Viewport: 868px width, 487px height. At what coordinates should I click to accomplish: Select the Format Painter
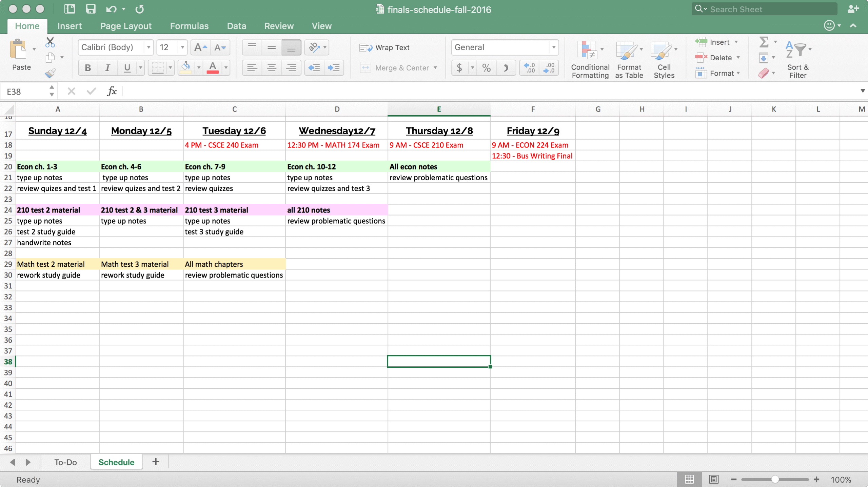(50, 73)
